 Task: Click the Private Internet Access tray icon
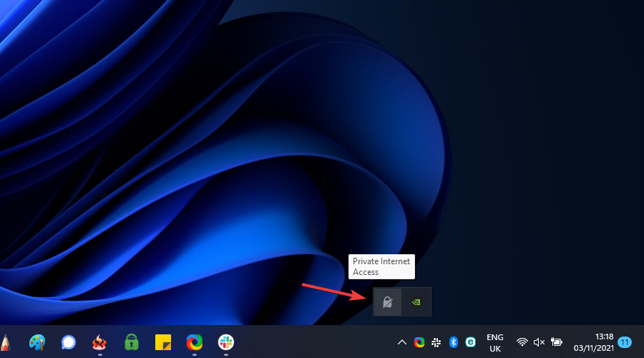(387, 302)
